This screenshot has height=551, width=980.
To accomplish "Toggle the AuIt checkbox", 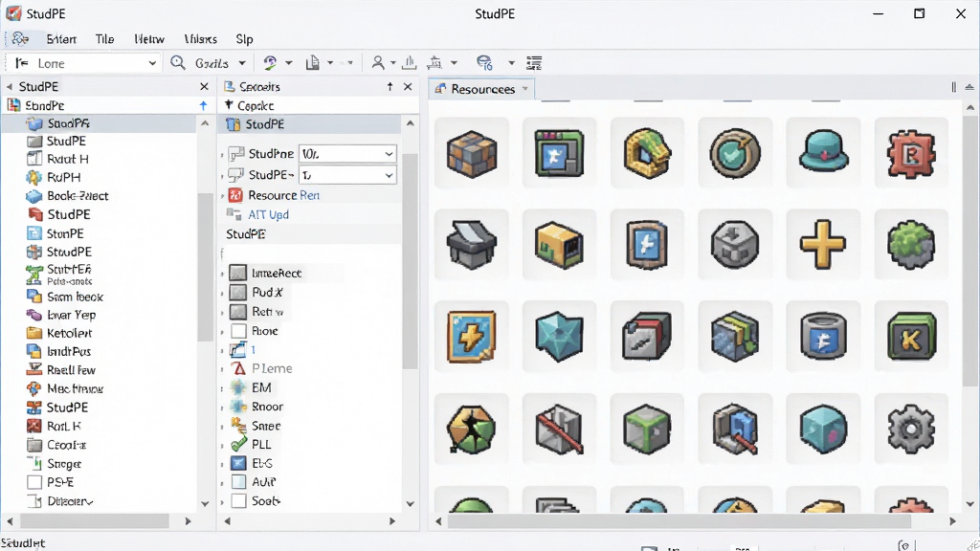I will 238,482.
